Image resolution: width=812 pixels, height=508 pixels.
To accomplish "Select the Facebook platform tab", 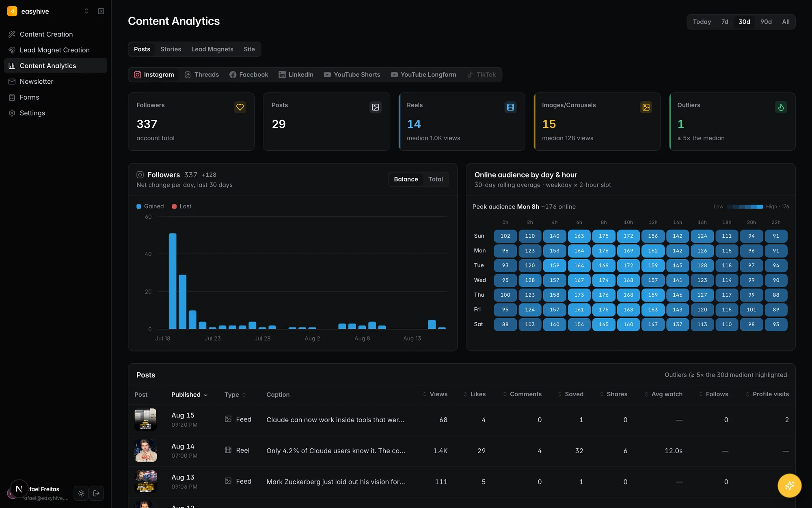I will [249, 75].
